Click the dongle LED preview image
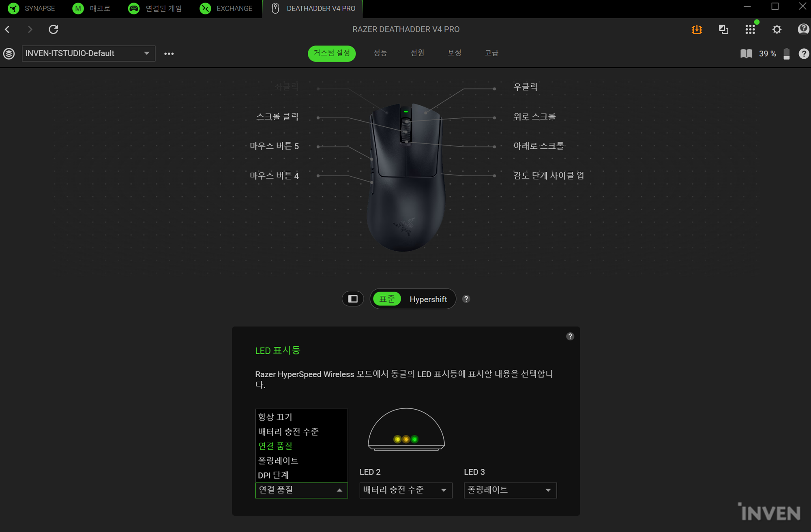Image resolution: width=811 pixels, height=532 pixels. [406, 429]
